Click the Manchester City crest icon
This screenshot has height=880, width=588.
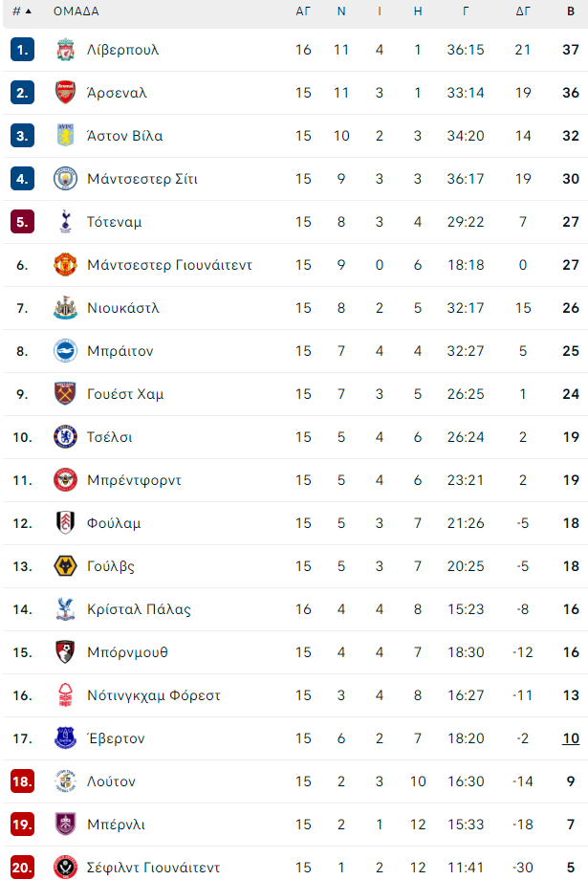pos(65,179)
